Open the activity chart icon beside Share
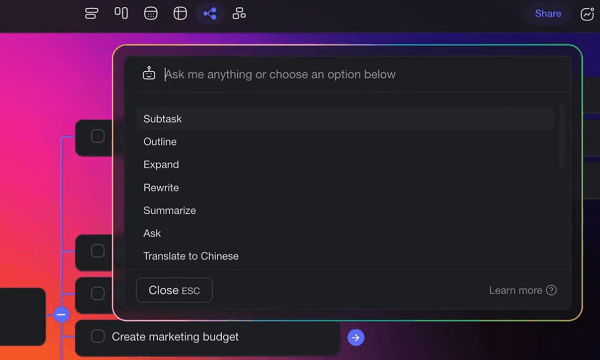Viewport: 600px width, 360px height. 587,14
